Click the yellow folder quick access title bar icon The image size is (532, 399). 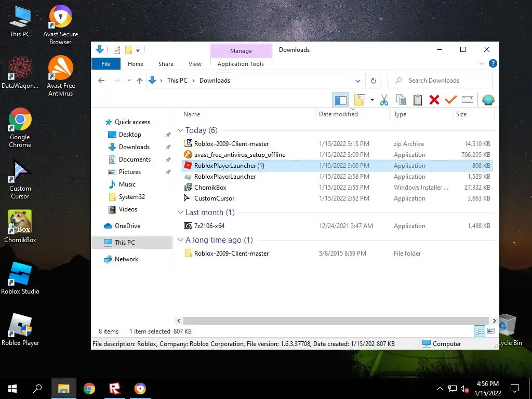click(x=129, y=50)
